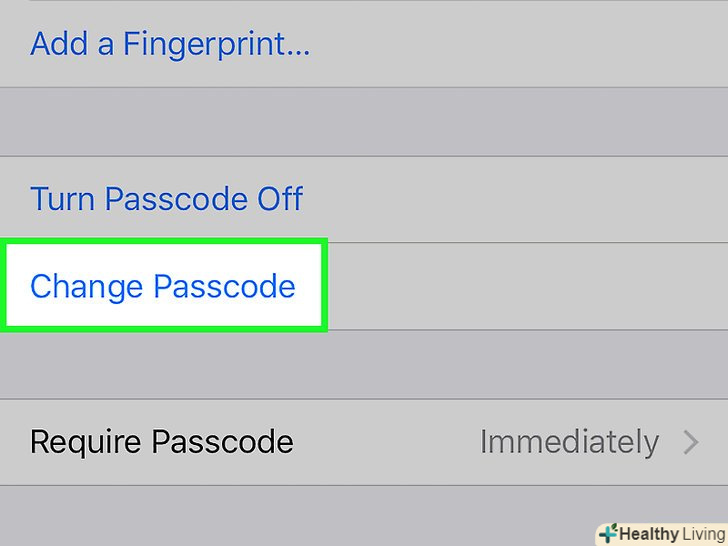The image size is (728, 546).
Task: Expand the chevron beside Immediately
Action: click(691, 442)
